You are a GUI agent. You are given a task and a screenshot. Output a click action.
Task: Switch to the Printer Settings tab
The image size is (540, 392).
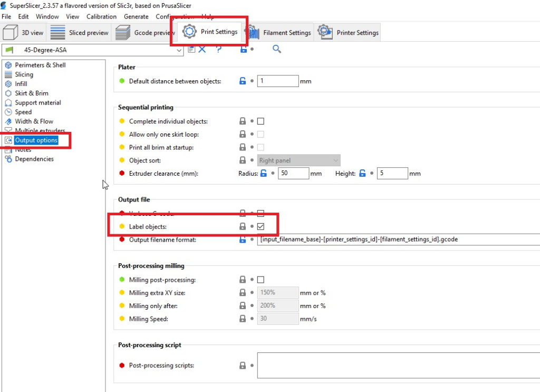(348, 32)
